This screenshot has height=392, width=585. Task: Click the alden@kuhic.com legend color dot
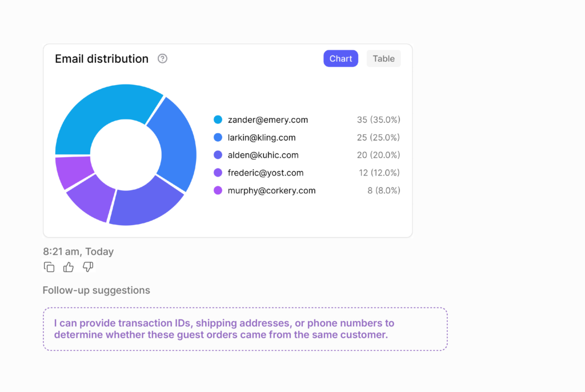coord(218,155)
